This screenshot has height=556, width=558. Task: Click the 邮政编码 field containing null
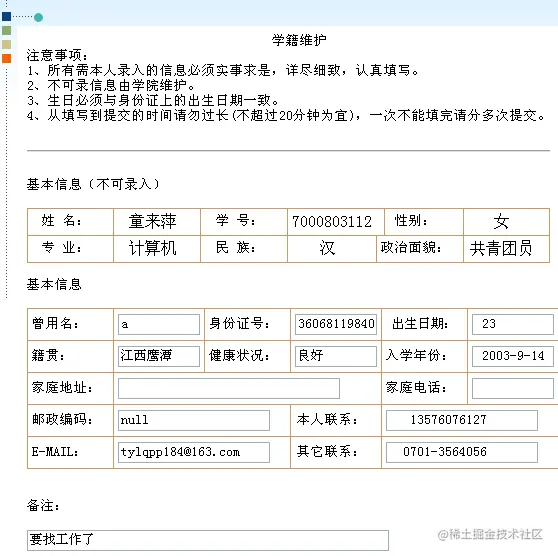pyautogui.click(x=194, y=420)
